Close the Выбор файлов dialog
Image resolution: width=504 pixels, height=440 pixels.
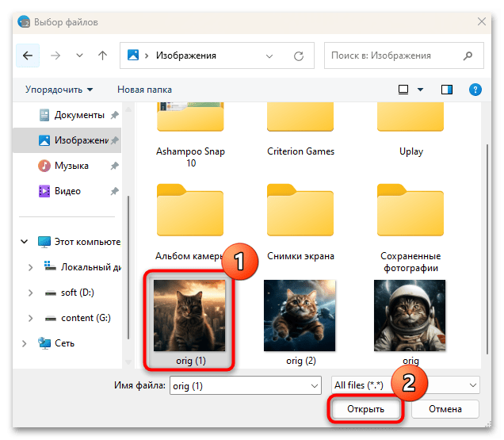point(482,22)
